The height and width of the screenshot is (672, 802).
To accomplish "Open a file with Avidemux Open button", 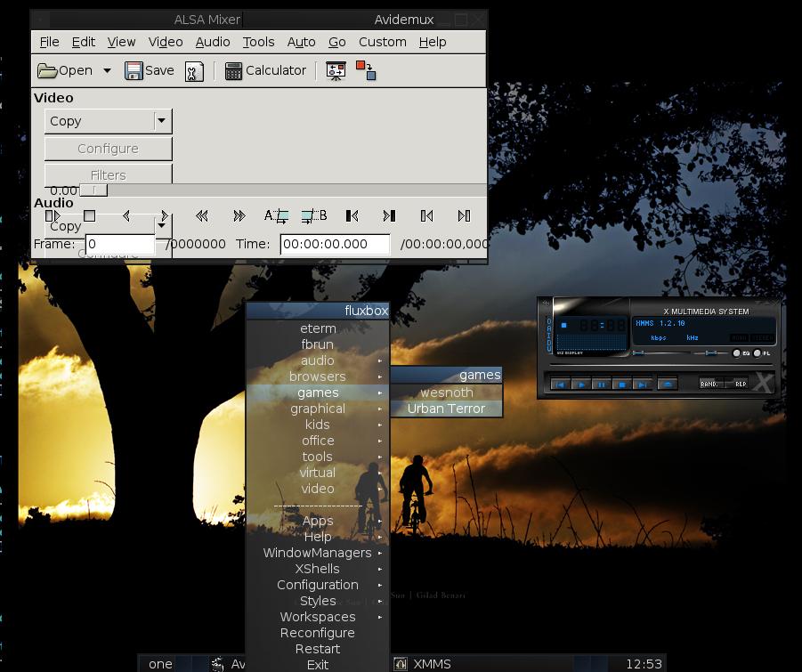I will [x=65, y=70].
